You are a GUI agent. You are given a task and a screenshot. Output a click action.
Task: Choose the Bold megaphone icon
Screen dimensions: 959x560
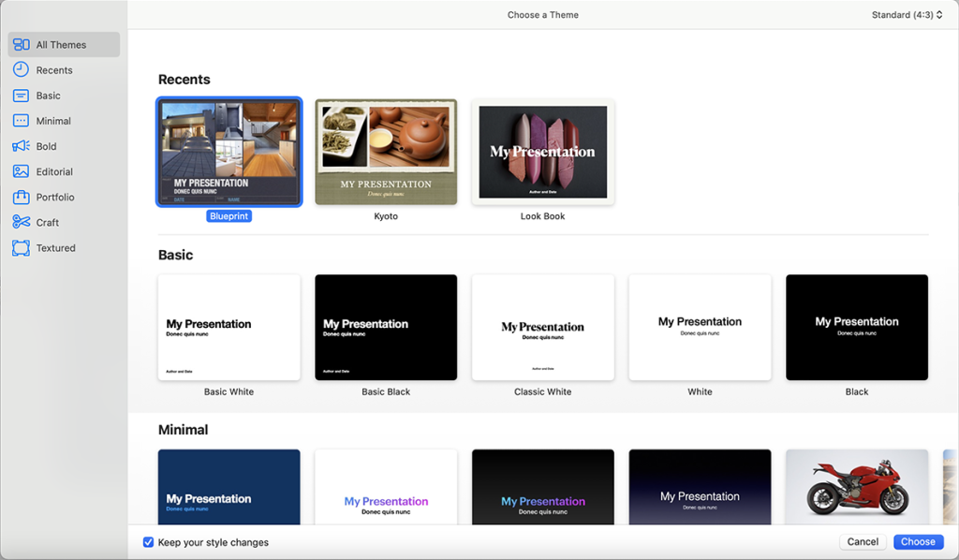point(21,146)
